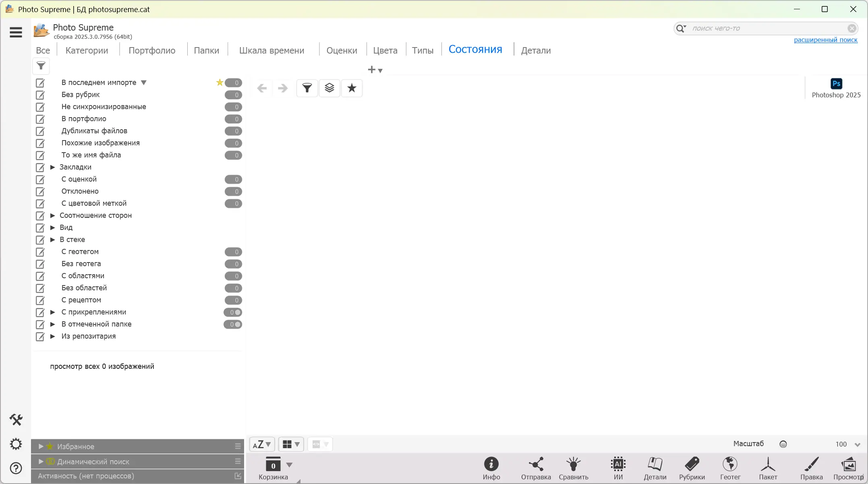This screenshot has height=484, width=868.
Task: Click the stack layers toolbar icon
Action: tap(329, 88)
